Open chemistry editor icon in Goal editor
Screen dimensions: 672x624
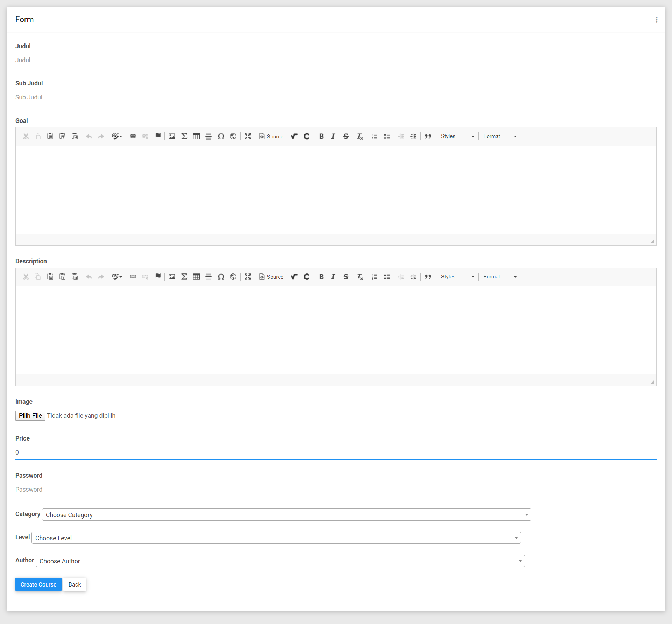(307, 136)
